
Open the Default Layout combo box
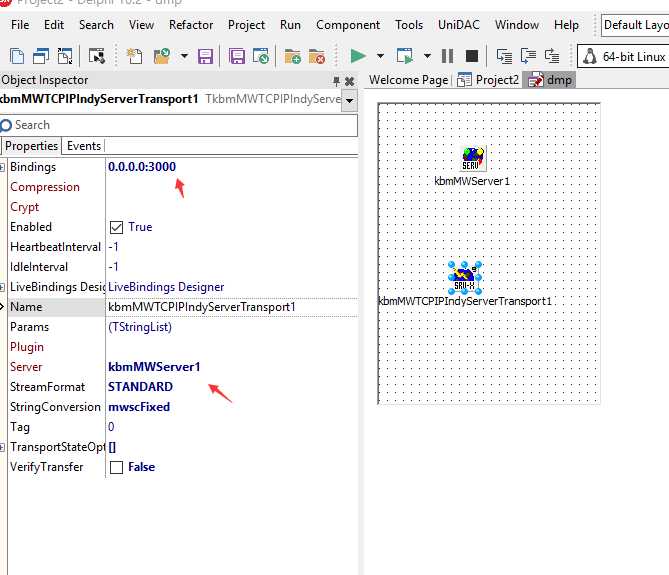(x=635, y=25)
